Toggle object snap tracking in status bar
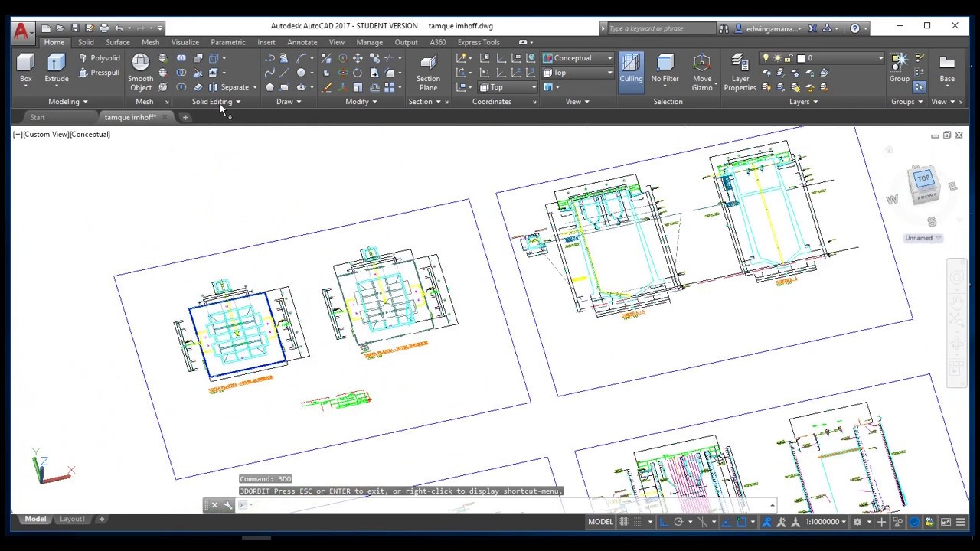The height and width of the screenshot is (551, 980). click(x=727, y=522)
